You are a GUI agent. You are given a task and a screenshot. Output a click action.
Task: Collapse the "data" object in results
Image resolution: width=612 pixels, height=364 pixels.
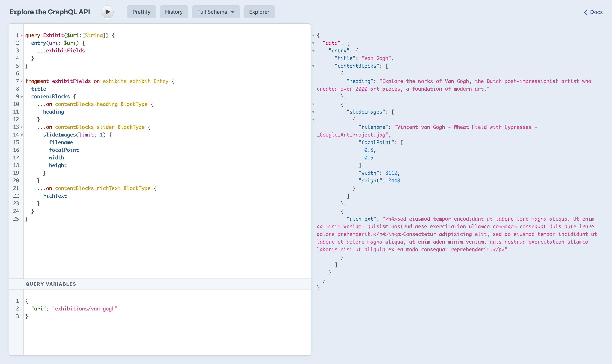coord(313,43)
